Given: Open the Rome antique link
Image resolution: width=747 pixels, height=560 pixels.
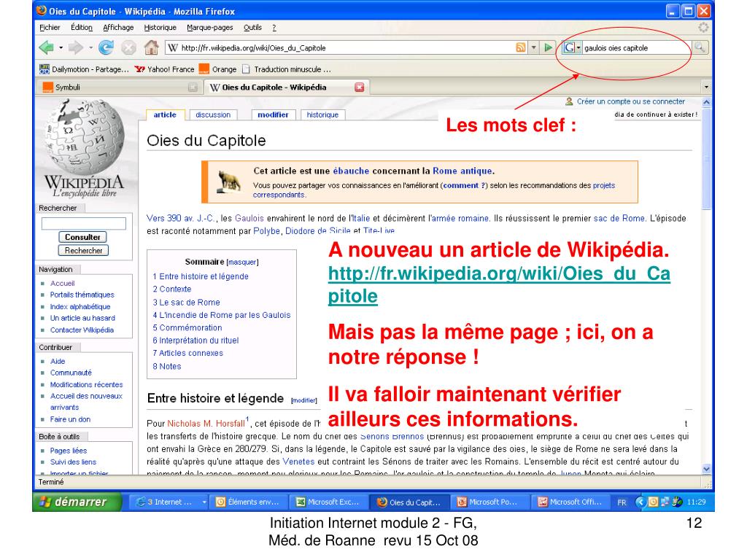Looking at the screenshot, I should [462, 171].
